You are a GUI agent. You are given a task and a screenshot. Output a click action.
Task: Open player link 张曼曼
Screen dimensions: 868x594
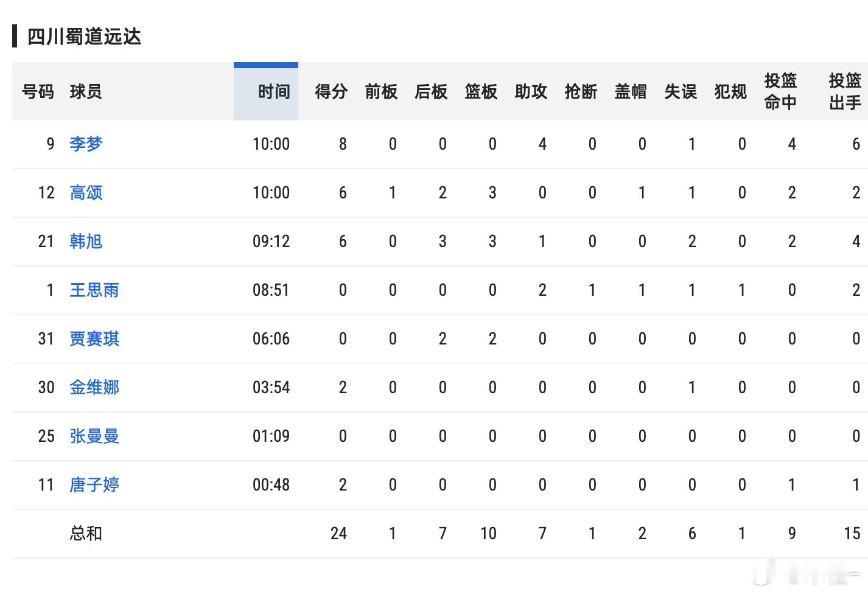[x=94, y=436]
